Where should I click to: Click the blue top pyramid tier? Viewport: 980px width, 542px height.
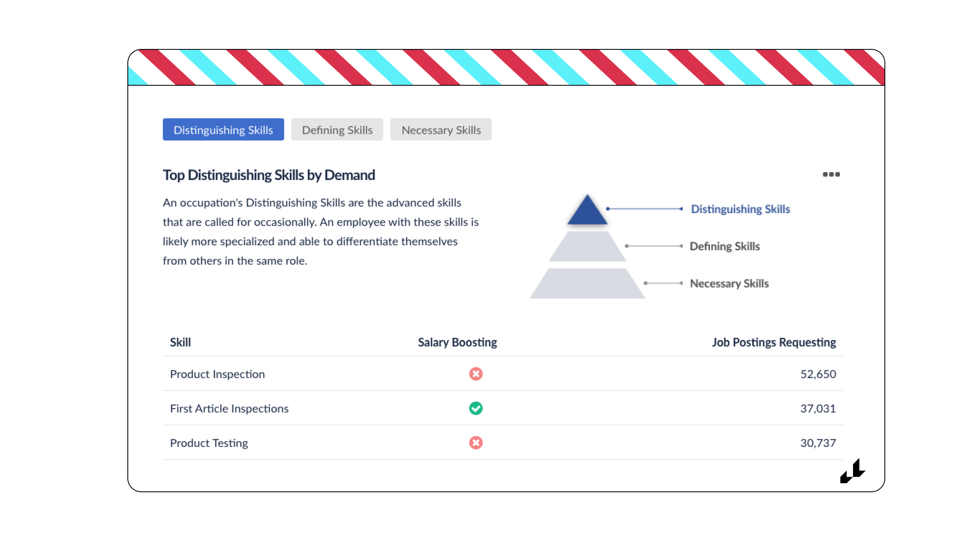tap(587, 212)
